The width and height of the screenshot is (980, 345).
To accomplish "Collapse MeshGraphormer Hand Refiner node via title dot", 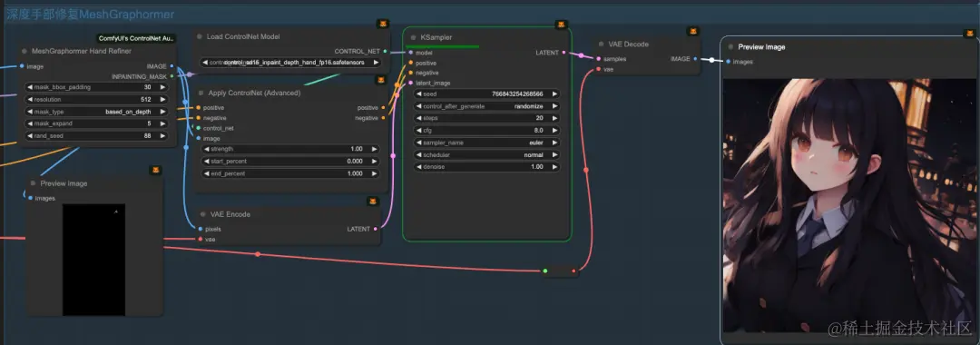I will [x=24, y=51].
